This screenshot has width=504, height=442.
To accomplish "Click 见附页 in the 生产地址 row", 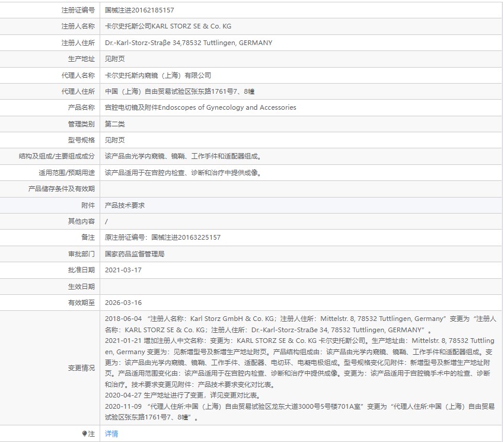I will [x=115, y=59].
